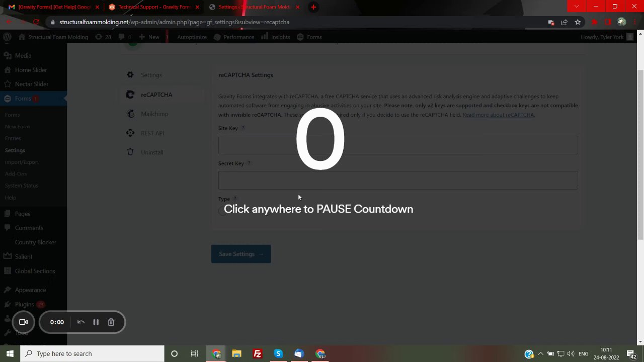644x362 pixels.
Task: Click the share page icon in address bar
Action: coord(564,22)
